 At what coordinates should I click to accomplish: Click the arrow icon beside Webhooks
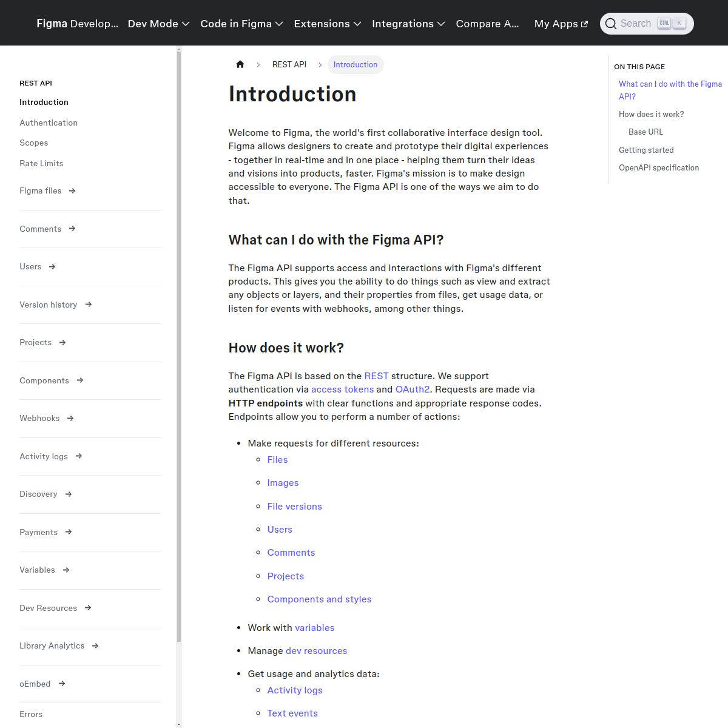70,419
